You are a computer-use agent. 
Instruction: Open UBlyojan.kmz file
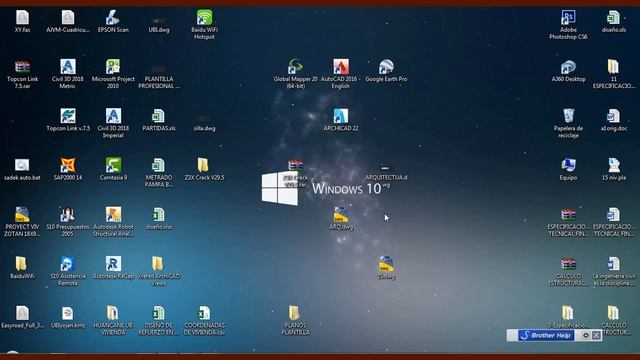[x=68, y=313]
